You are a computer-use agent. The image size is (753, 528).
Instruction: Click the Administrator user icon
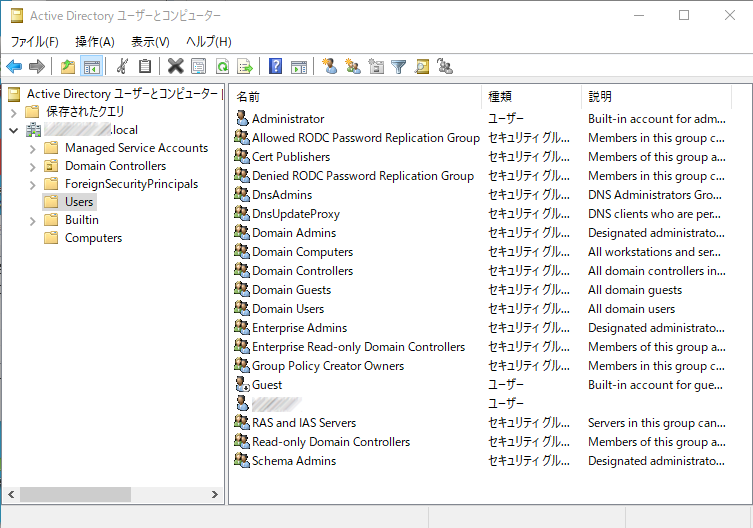coord(243,118)
